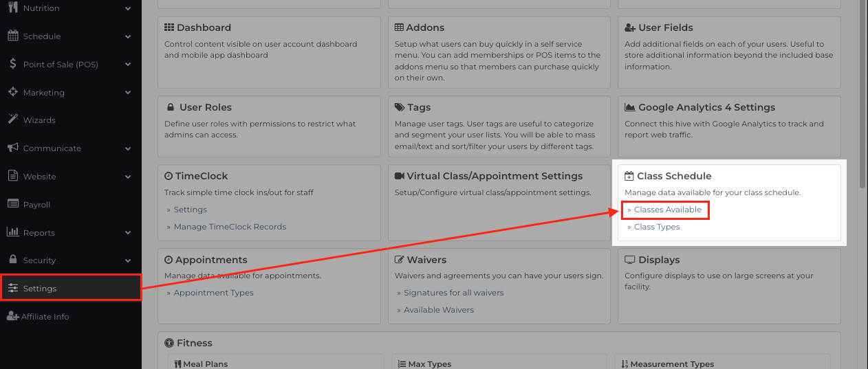Click the User Roles card heading

(205, 107)
